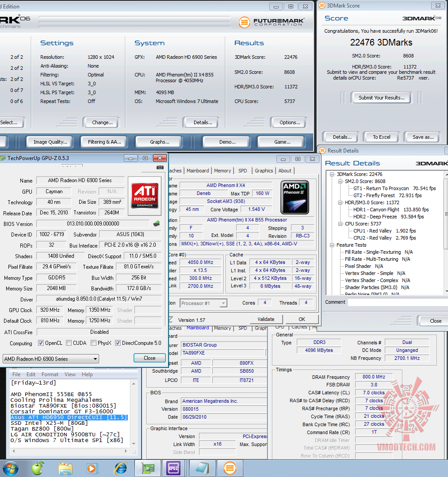Screen dimensions: 448x477
Task: Click the To Excel button
Action: point(382,137)
